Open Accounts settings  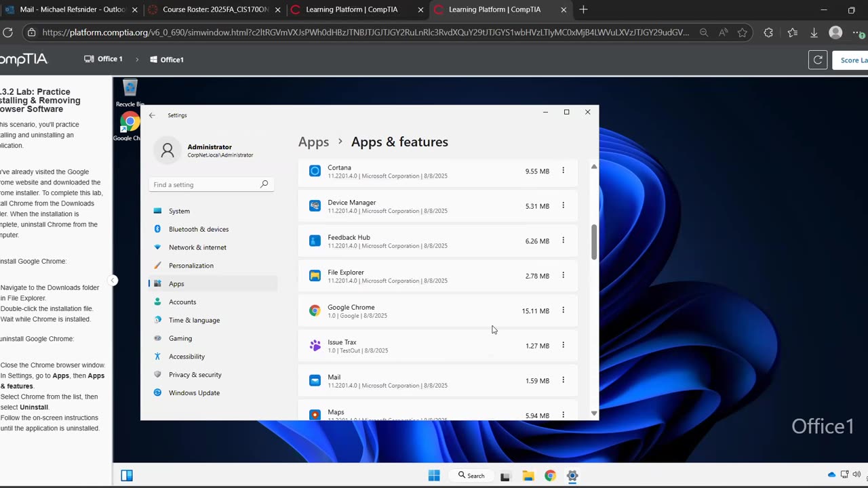(x=213, y=302)
